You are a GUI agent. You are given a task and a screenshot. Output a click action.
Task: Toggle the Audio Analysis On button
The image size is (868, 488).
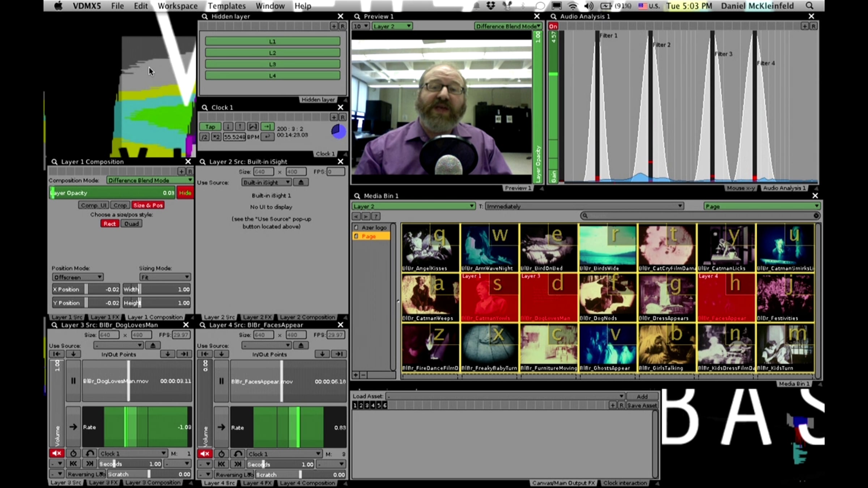pyautogui.click(x=553, y=26)
